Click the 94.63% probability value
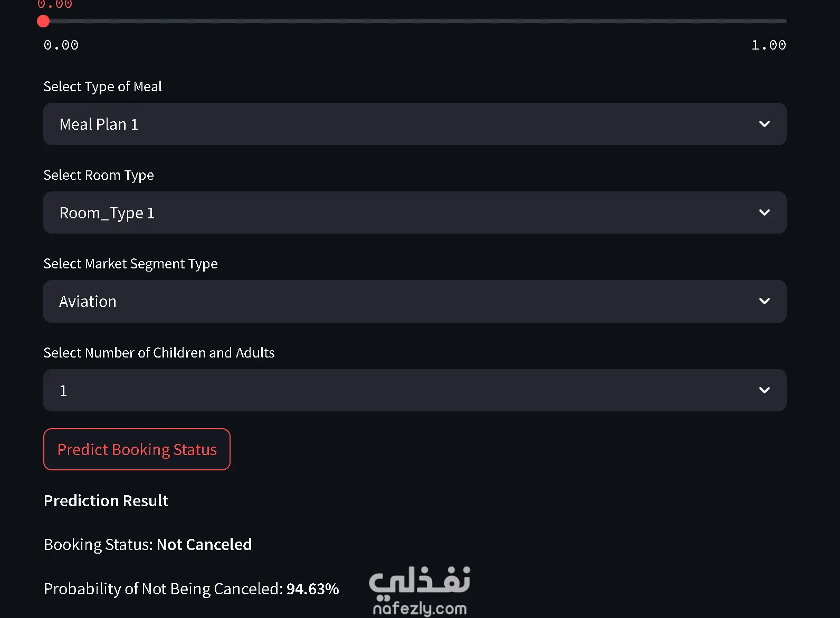Screen dimensions: 840x618 [312, 588]
